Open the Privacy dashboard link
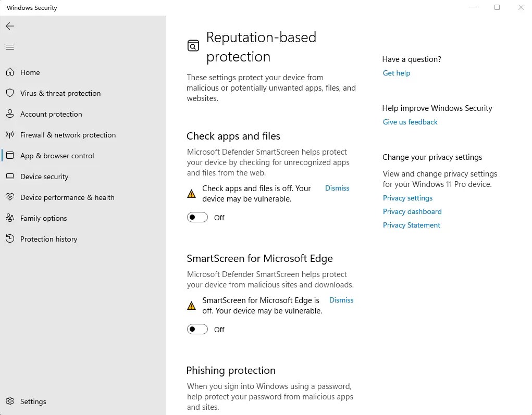 (x=412, y=211)
